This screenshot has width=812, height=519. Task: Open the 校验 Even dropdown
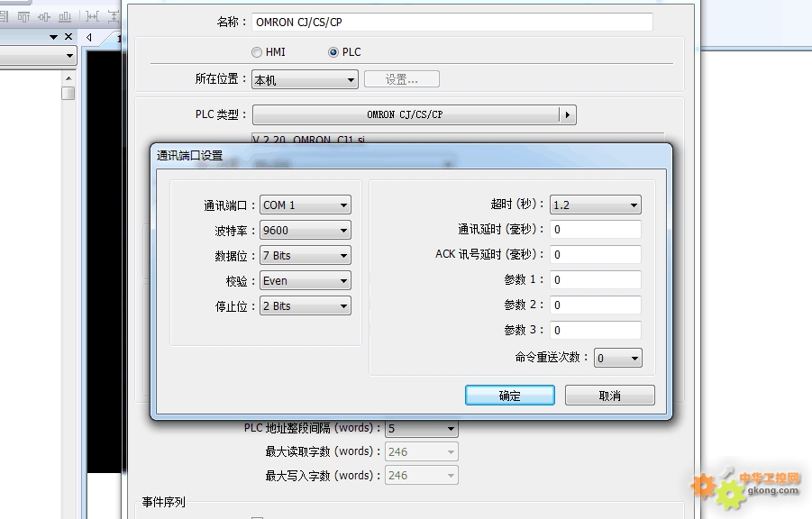pyautogui.click(x=305, y=281)
